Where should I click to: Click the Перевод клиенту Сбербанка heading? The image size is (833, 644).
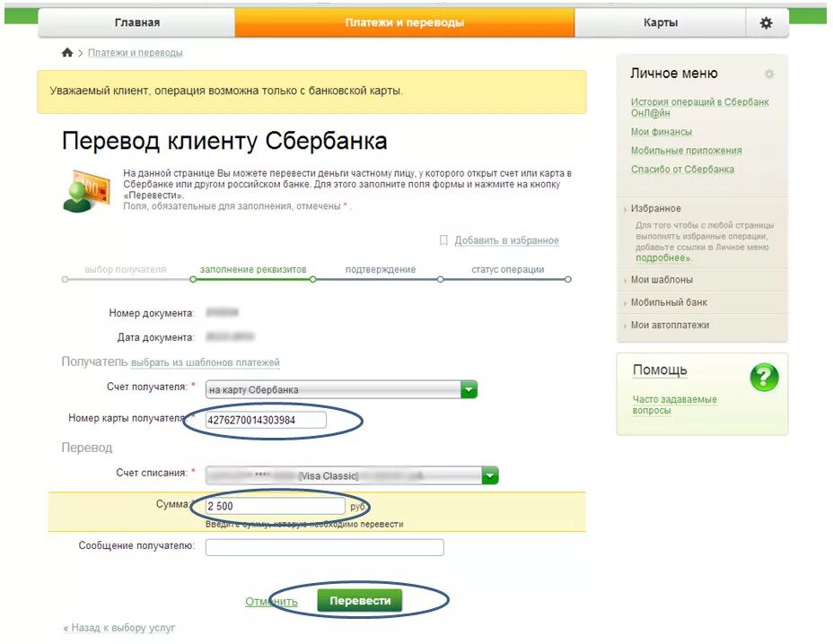pyautogui.click(x=224, y=141)
